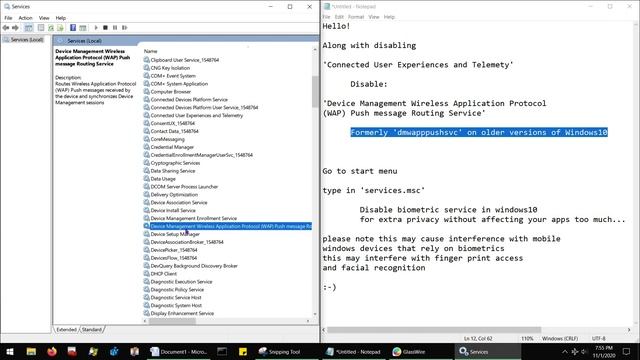
Task: Select Services (Local) in the console tree
Action: click(x=27, y=40)
